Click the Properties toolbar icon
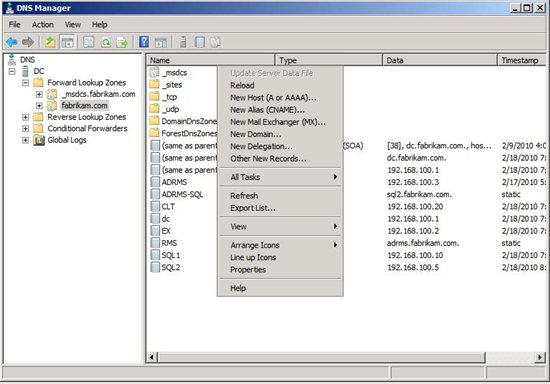The image size is (550, 384). (88, 42)
